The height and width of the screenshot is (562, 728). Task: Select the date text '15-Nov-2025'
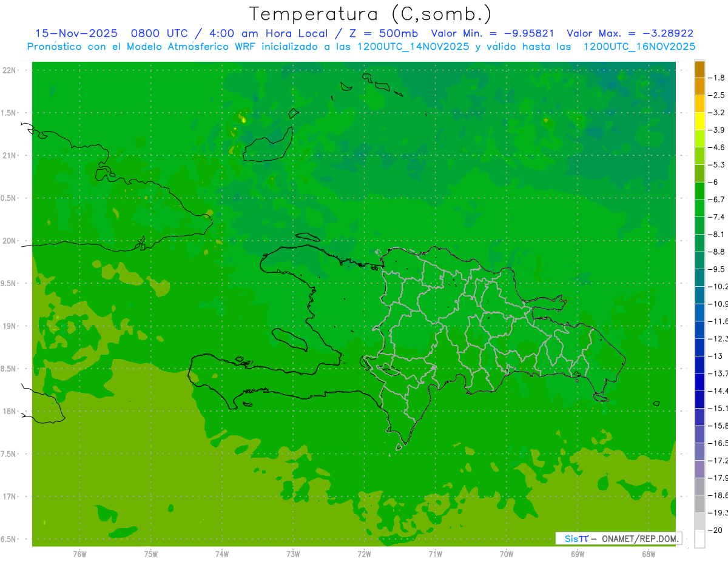75,33
